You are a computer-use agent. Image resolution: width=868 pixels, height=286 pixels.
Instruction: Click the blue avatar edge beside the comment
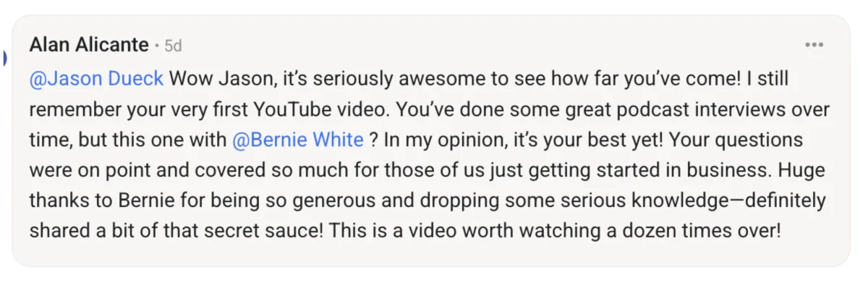(3, 58)
